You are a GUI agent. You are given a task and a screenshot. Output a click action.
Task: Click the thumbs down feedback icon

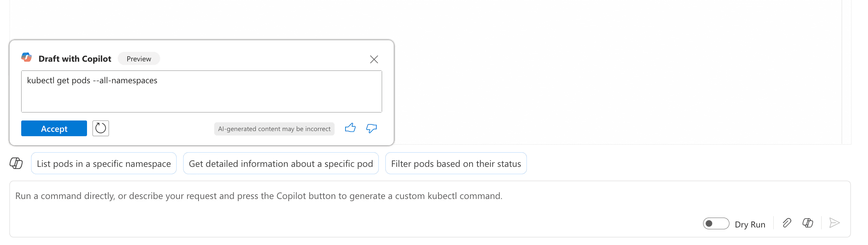coord(371,128)
